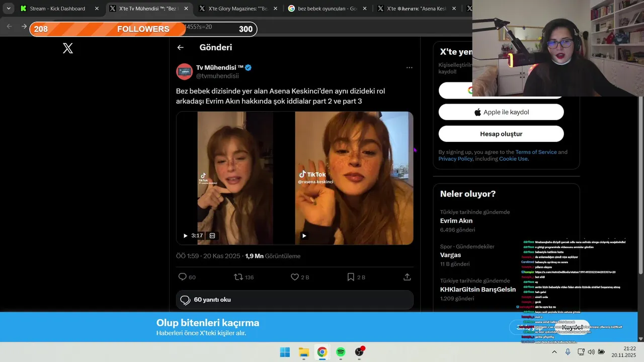Switch to X'te Glory Magazines tab
This screenshot has width=644, height=362.
238,9
